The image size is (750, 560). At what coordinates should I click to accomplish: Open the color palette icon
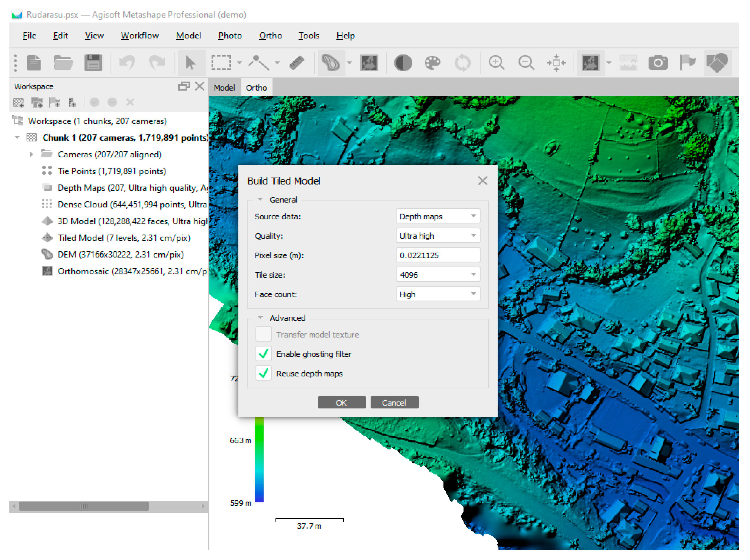pyautogui.click(x=432, y=63)
